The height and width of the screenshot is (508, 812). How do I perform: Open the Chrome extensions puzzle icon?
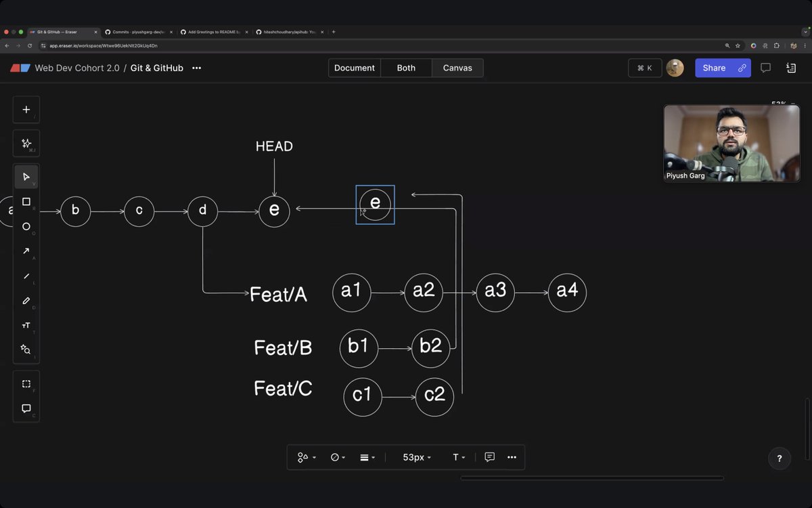point(776,45)
